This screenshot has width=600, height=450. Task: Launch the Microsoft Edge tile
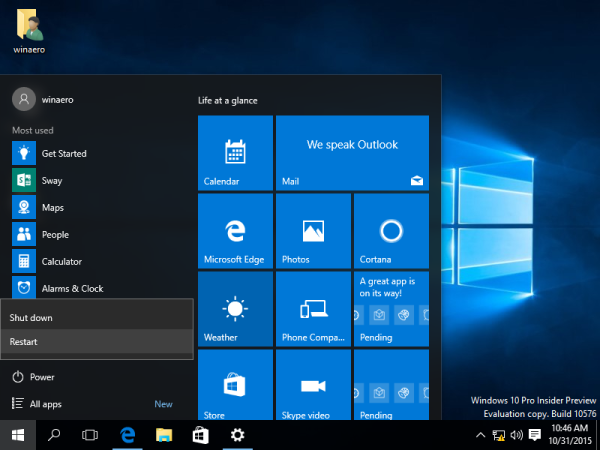tap(235, 231)
